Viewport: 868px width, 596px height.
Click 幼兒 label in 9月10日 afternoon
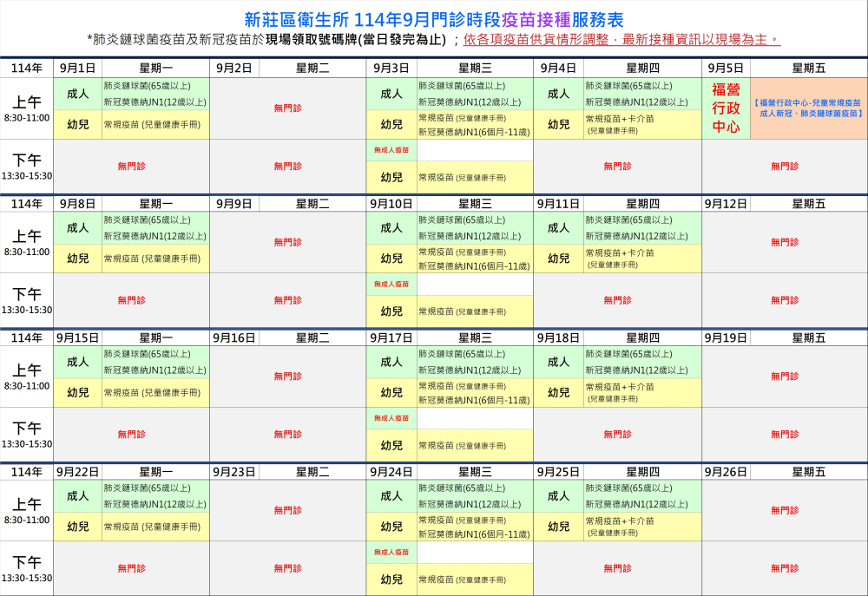[391, 311]
